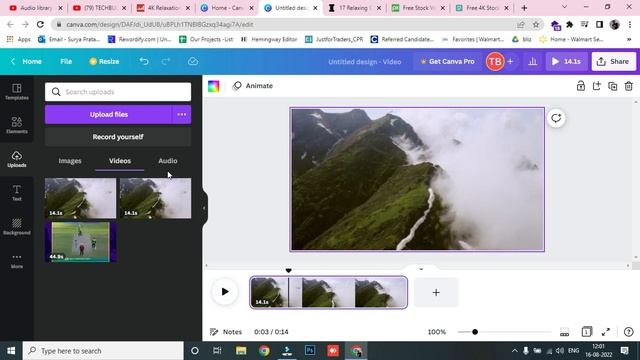Click the Animate button
640x360 pixels.
click(253, 86)
